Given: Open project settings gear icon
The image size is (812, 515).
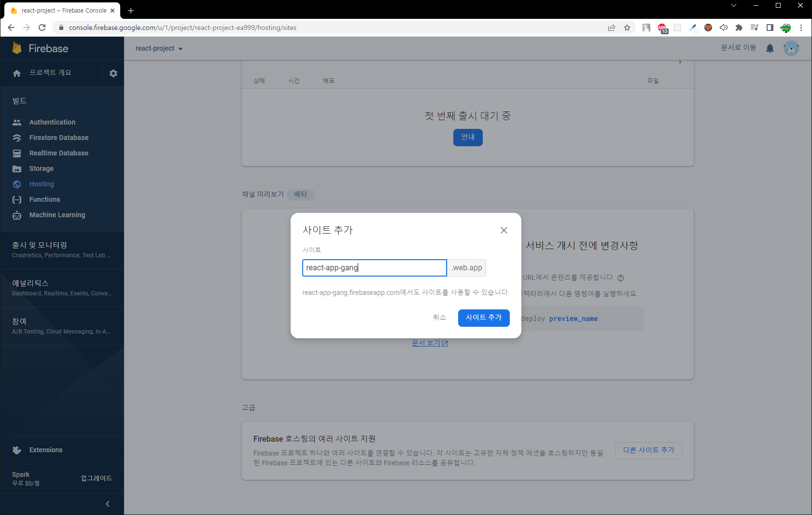Looking at the screenshot, I should point(113,73).
